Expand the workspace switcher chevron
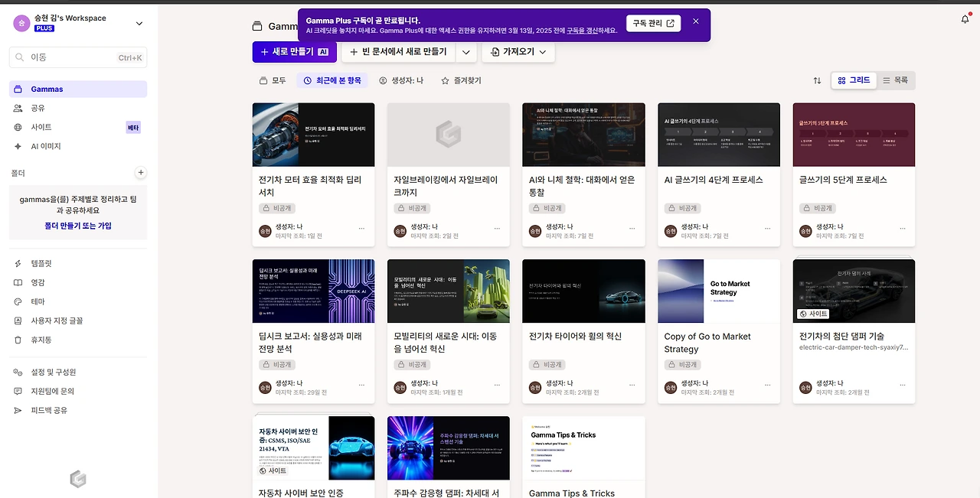The height and width of the screenshot is (498, 980). (139, 23)
